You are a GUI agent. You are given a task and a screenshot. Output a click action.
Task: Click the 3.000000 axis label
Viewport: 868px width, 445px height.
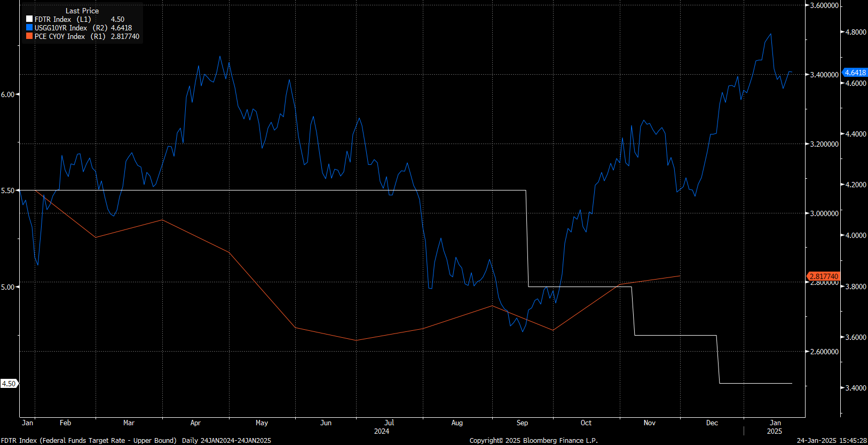[x=824, y=213]
